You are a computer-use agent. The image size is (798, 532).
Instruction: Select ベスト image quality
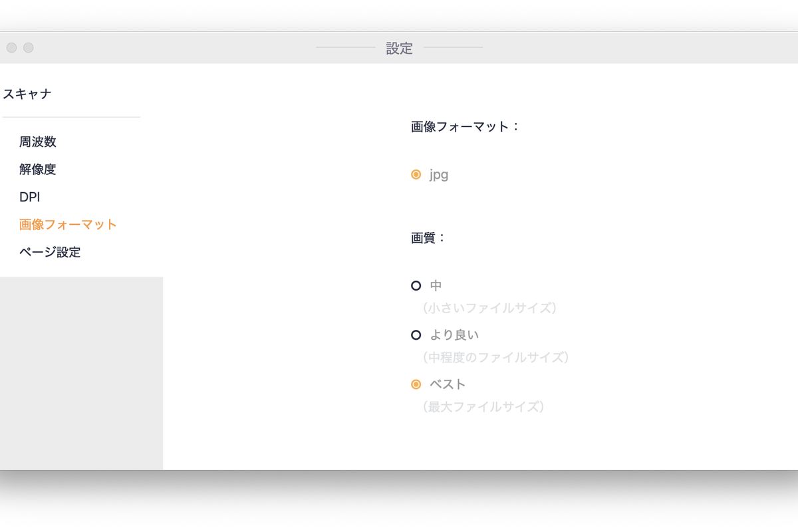click(447, 384)
